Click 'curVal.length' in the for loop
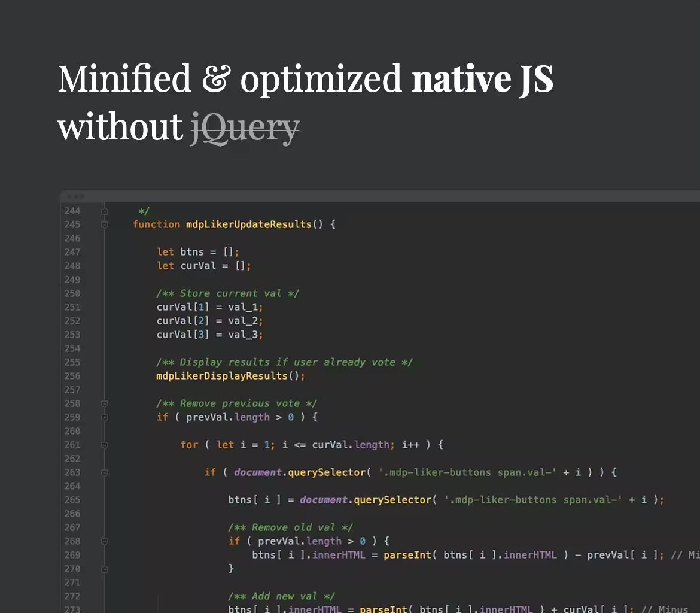 (x=351, y=445)
